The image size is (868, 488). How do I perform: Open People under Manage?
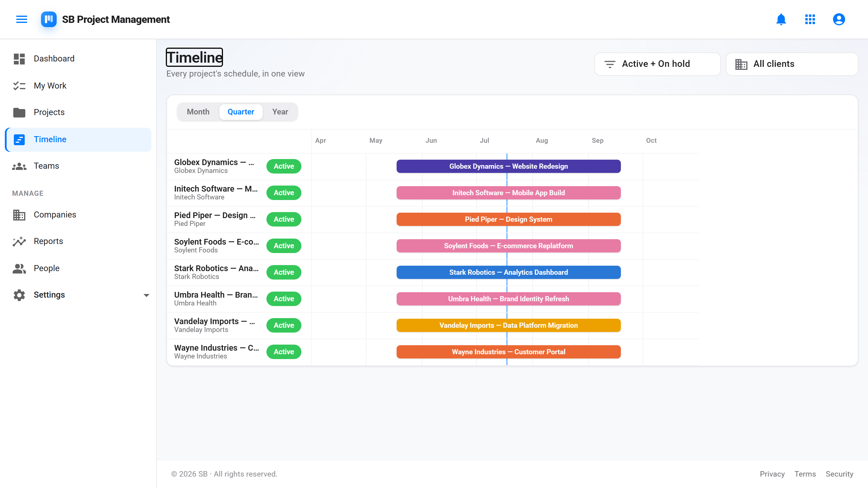(78, 268)
